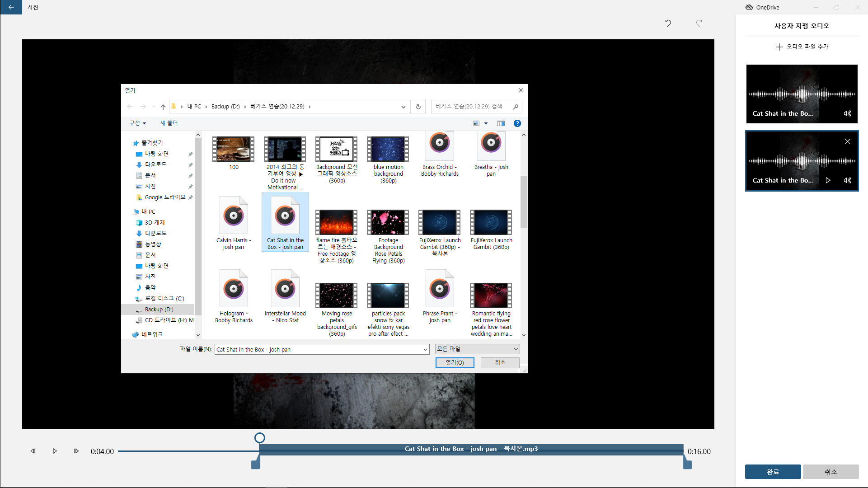Click the undo arrow icon
The image size is (868, 488).
click(668, 23)
